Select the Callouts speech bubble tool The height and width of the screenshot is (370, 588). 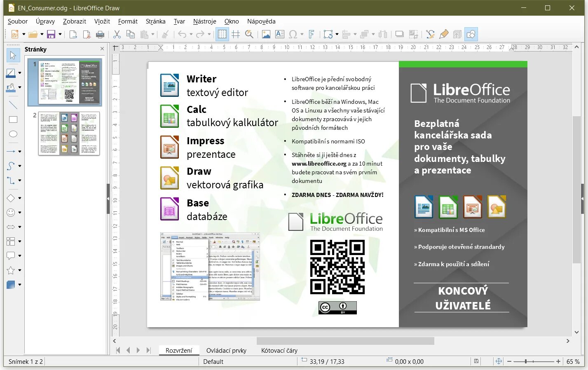(11, 256)
